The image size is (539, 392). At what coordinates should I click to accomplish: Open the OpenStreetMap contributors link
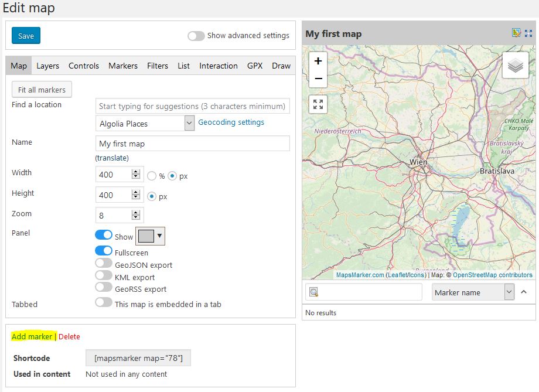click(493, 275)
